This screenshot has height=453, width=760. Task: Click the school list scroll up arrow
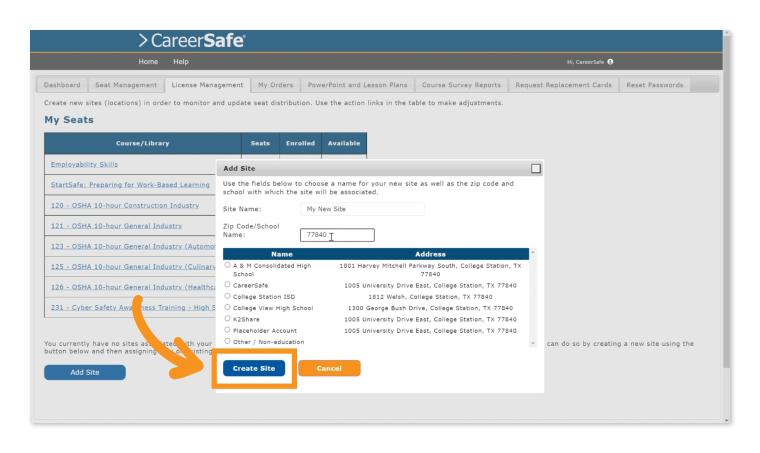(x=533, y=252)
